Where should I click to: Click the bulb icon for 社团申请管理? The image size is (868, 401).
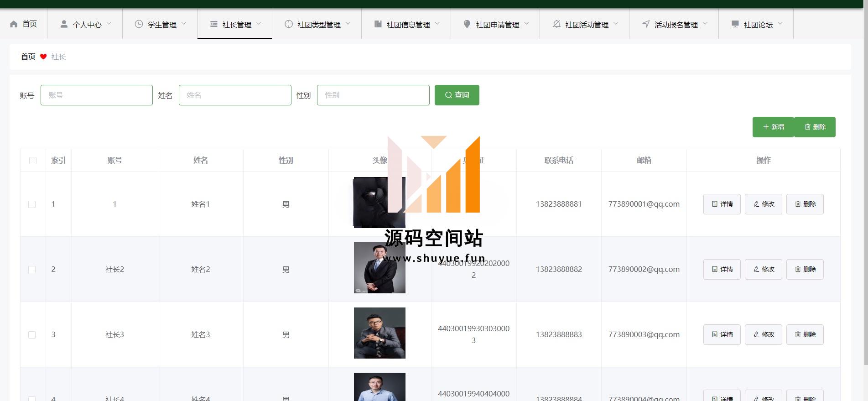[x=467, y=24]
